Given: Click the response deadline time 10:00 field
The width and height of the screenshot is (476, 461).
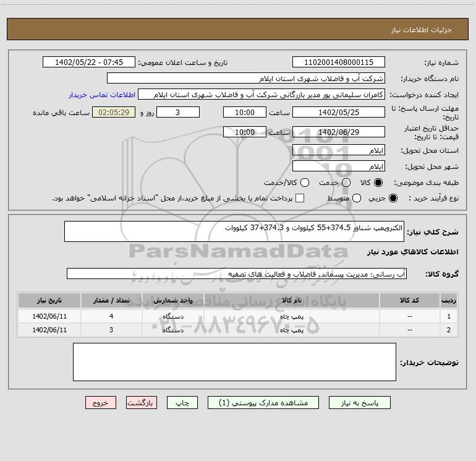Looking at the screenshot, I should pos(245,112).
